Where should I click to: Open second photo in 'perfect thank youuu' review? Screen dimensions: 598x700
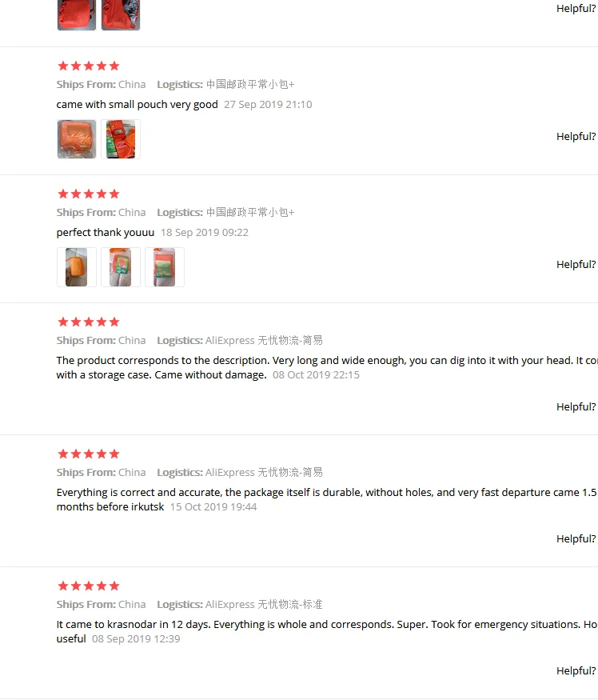pos(121,267)
